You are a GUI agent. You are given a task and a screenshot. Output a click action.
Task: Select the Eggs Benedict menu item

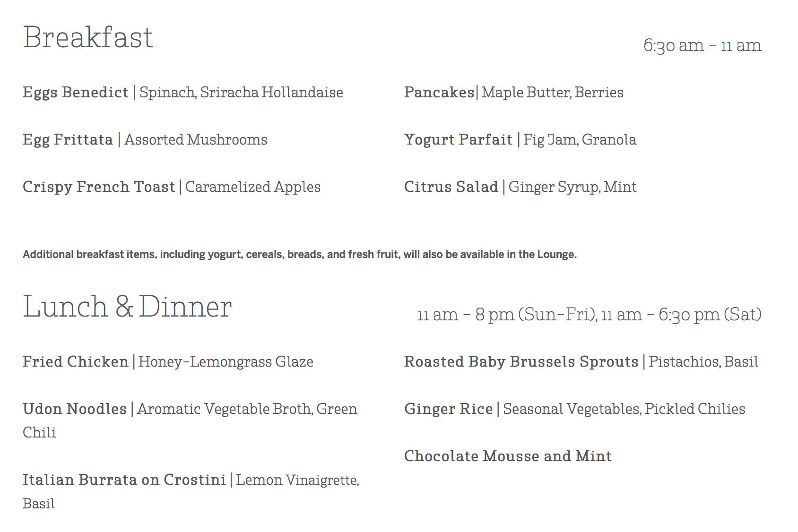(76, 93)
